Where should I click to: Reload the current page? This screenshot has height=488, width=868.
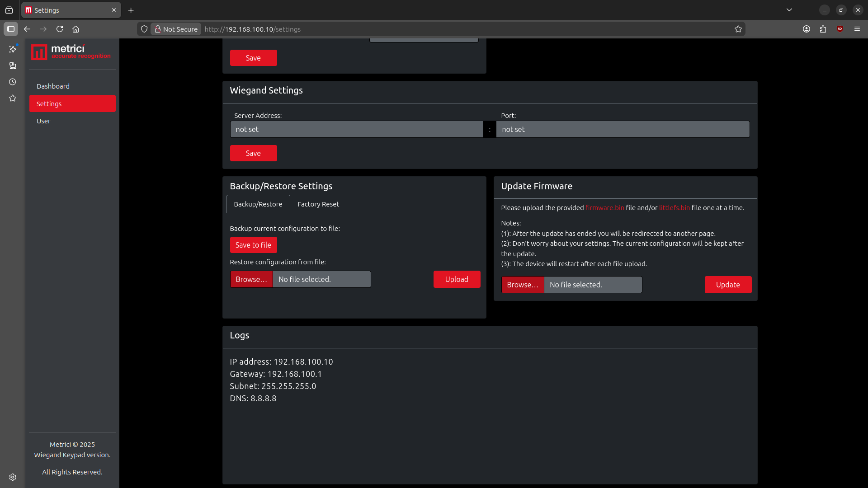[x=60, y=29]
